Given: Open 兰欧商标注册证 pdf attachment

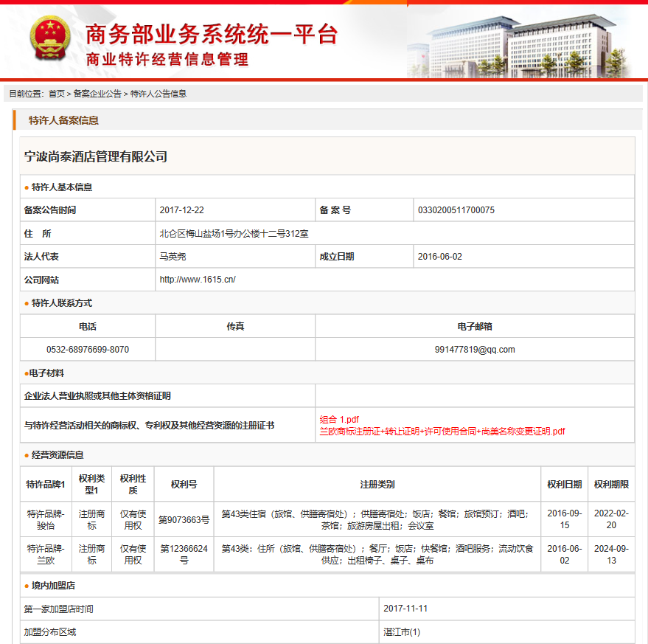Looking at the screenshot, I should point(442,432).
